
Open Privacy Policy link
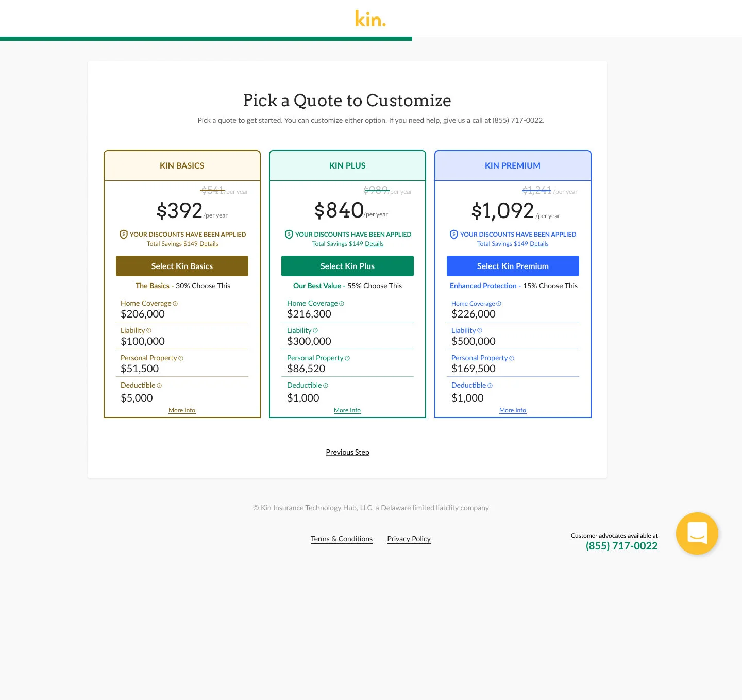pos(409,539)
